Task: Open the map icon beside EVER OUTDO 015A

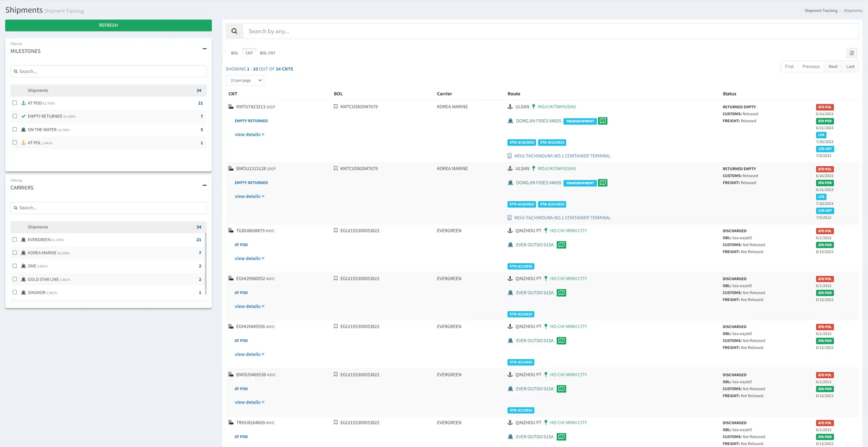Action: click(x=562, y=244)
